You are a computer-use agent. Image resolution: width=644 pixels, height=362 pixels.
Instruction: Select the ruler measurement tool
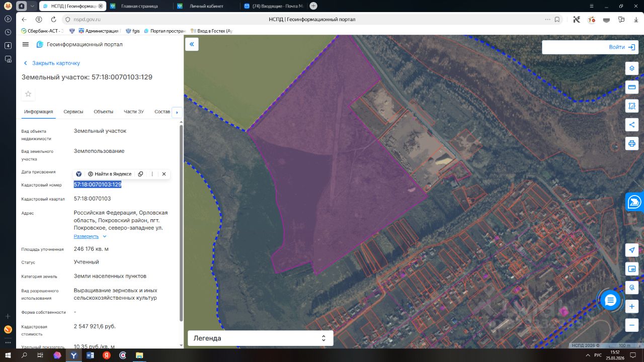coord(632,87)
